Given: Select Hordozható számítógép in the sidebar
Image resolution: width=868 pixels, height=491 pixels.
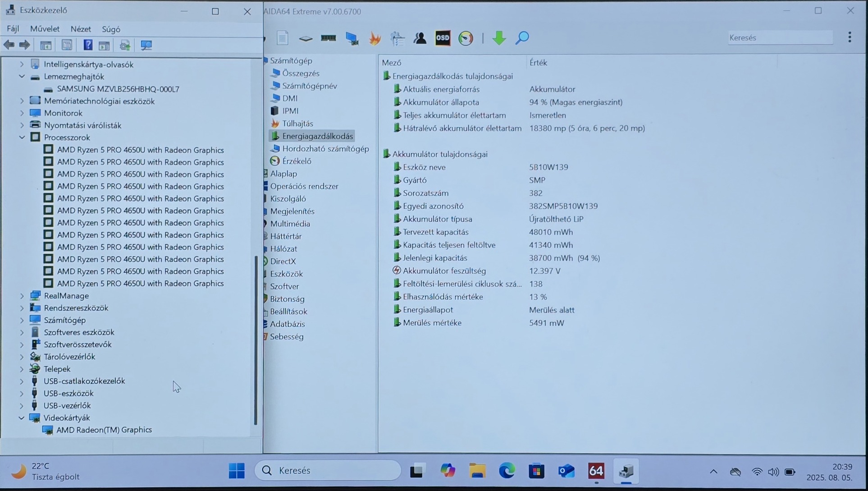Looking at the screenshot, I should 325,149.
